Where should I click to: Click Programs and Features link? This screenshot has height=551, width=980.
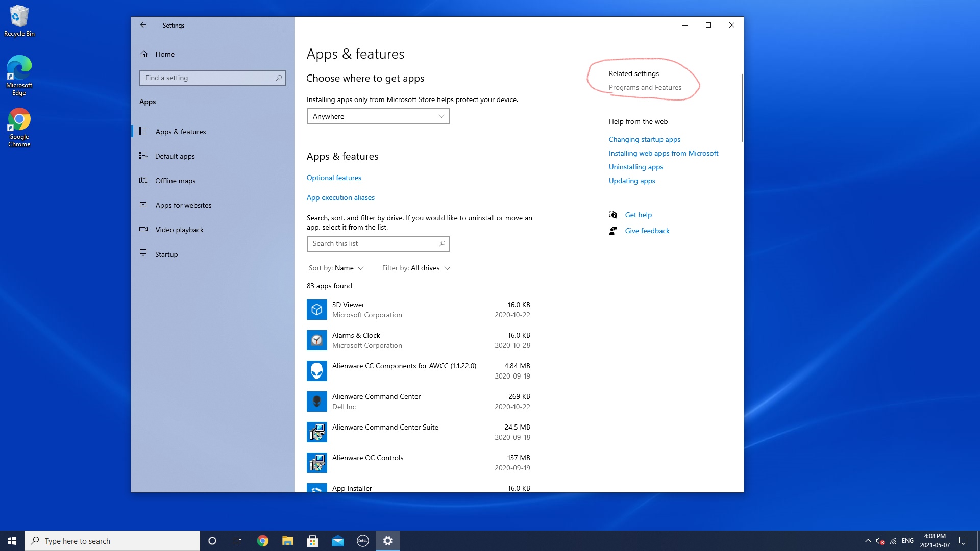pyautogui.click(x=645, y=88)
